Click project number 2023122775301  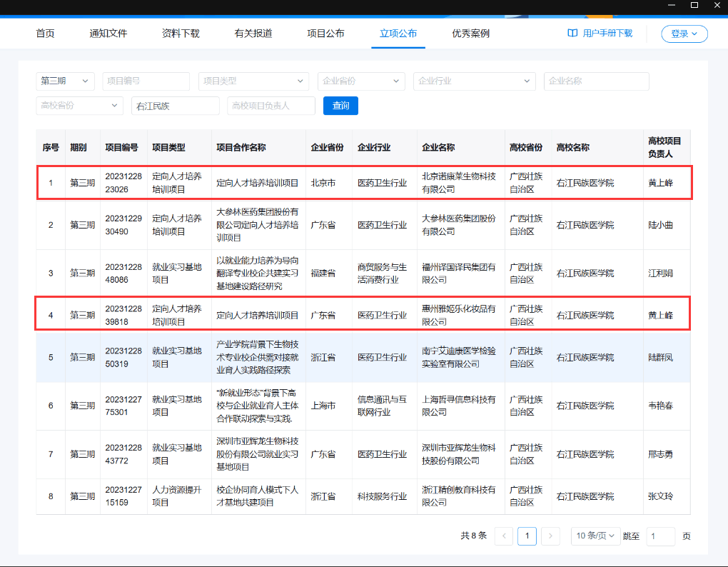point(123,406)
